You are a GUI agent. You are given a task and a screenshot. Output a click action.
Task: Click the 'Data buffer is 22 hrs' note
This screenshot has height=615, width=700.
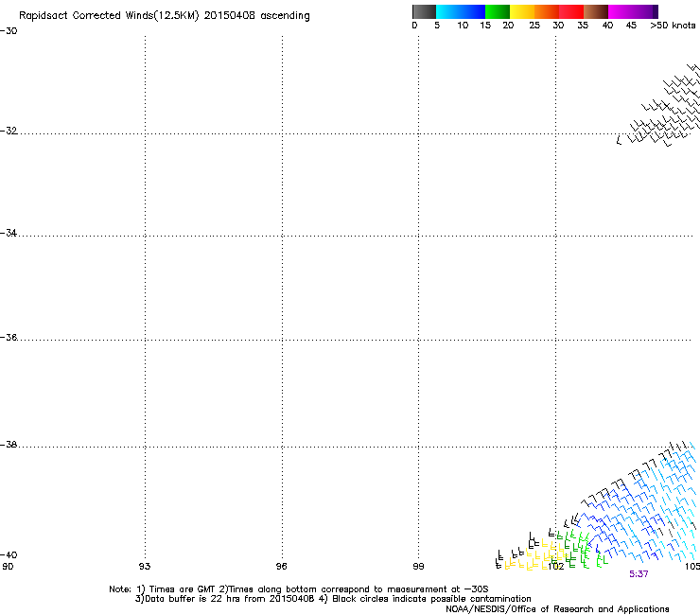pos(333,599)
